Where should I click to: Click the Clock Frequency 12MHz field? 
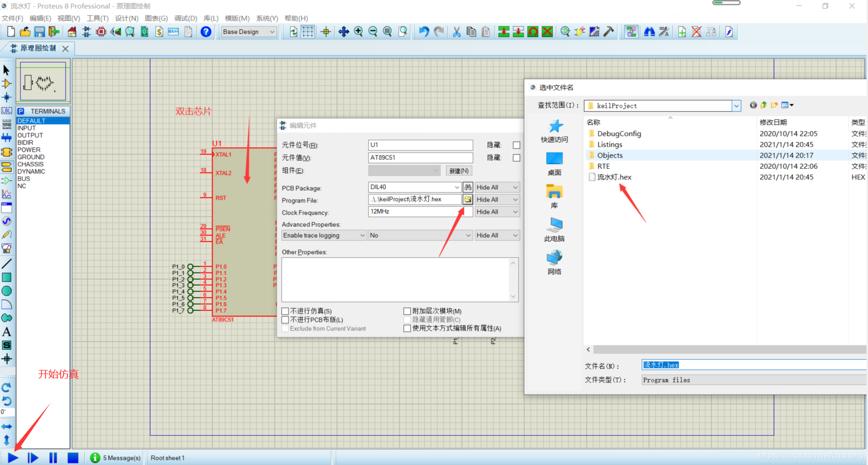420,212
